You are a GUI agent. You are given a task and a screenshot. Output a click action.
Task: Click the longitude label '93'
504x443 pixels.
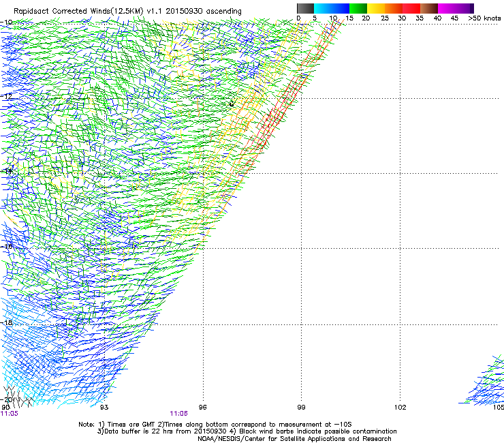[x=104, y=408]
